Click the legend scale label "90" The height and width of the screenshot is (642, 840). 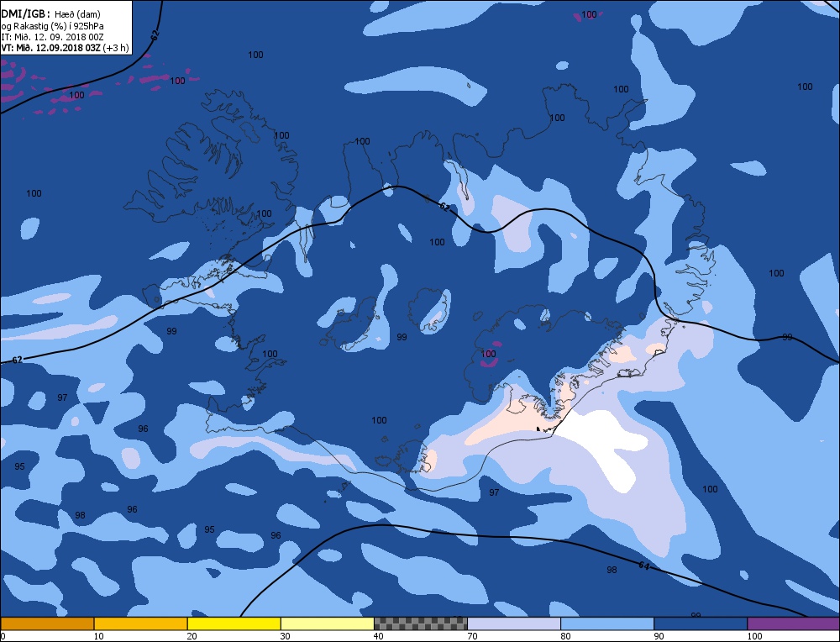point(659,636)
